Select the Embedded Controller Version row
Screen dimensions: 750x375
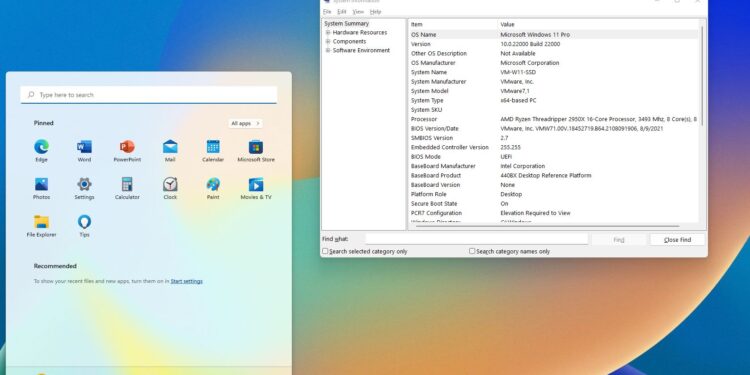(554, 147)
